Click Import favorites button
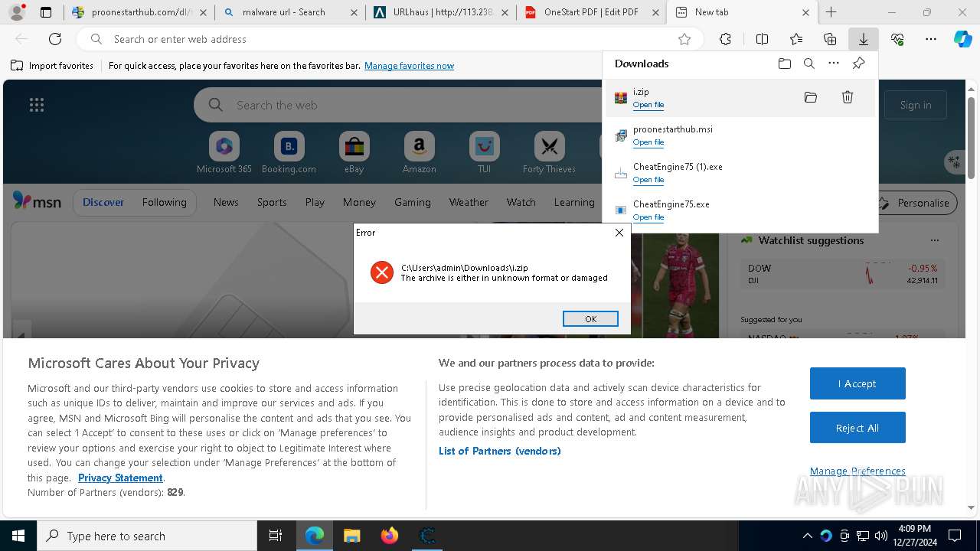 coord(52,66)
